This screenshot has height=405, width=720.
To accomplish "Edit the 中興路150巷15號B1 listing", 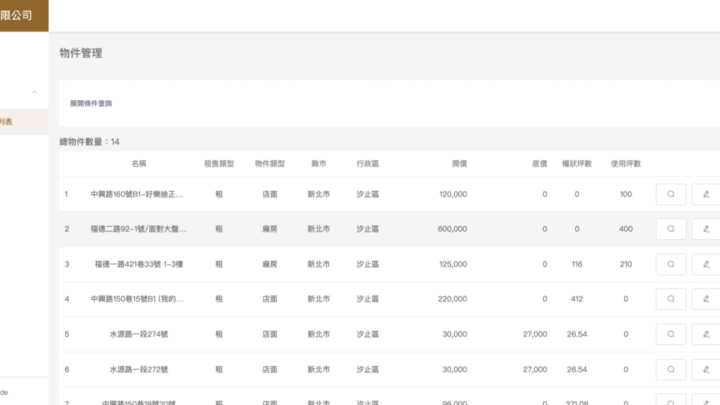I will (x=706, y=299).
